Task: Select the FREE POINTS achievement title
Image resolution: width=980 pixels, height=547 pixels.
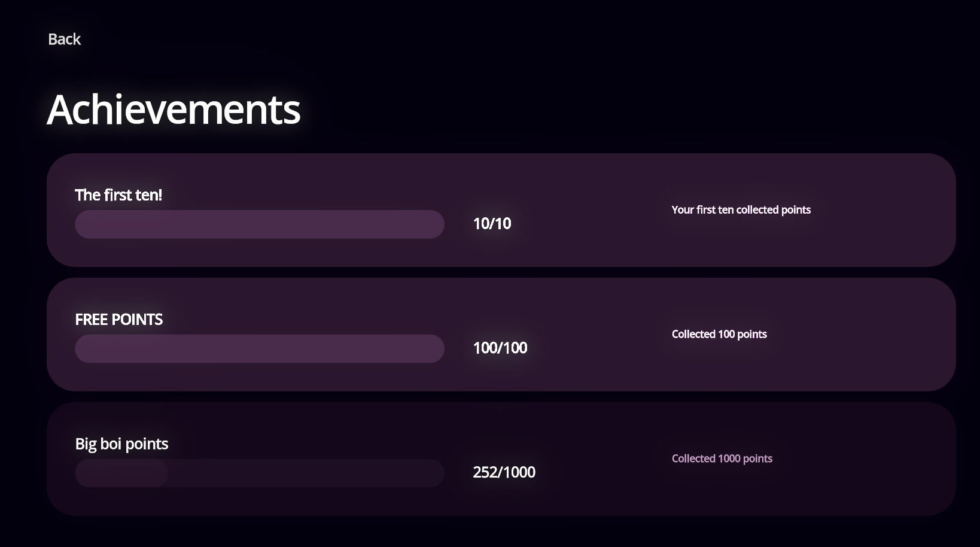Action: tap(118, 320)
